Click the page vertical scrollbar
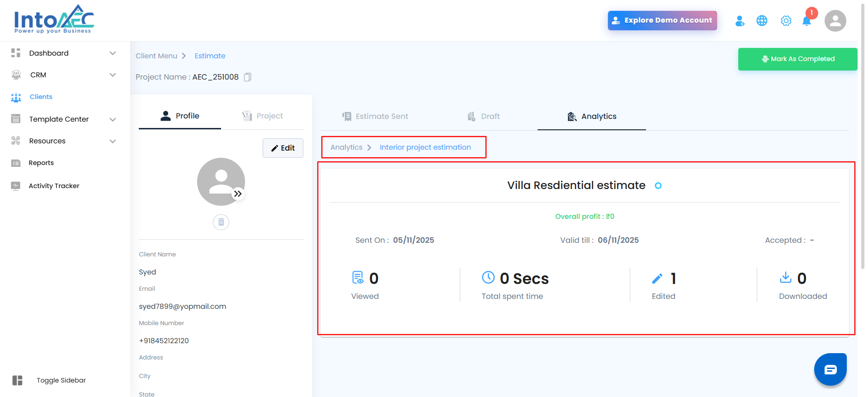 pyautogui.click(x=863, y=136)
